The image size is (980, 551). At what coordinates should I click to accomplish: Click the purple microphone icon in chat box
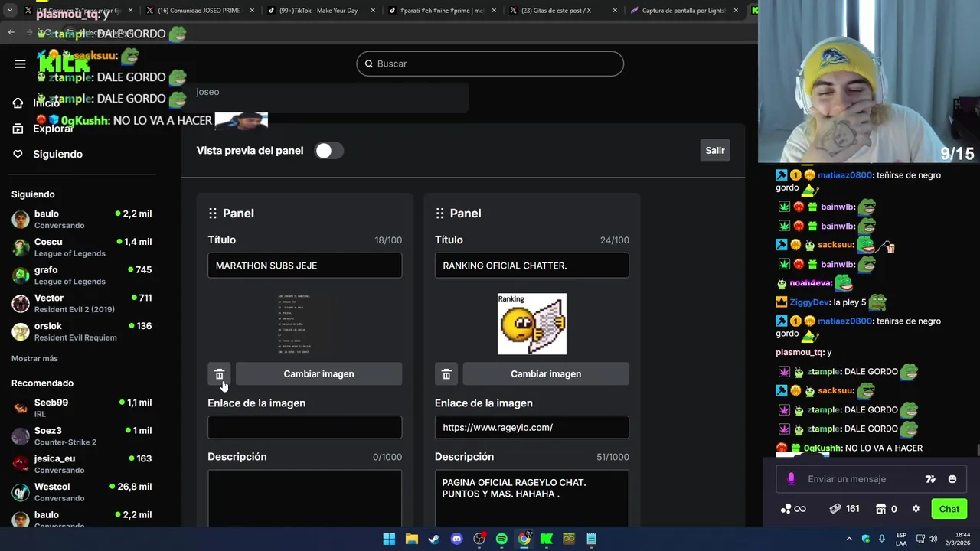791,479
